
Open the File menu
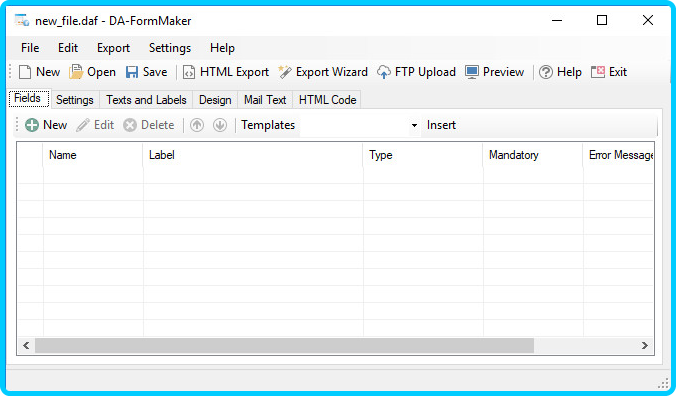tap(30, 48)
